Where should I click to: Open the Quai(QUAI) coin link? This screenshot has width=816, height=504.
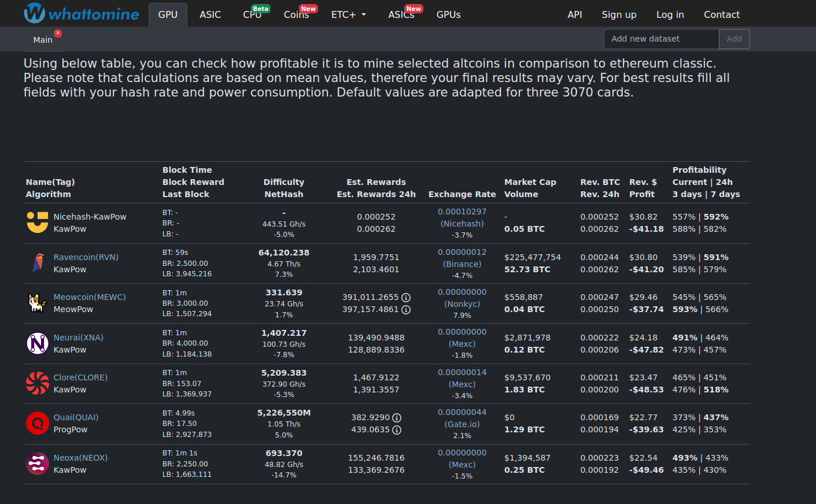[76, 417]
